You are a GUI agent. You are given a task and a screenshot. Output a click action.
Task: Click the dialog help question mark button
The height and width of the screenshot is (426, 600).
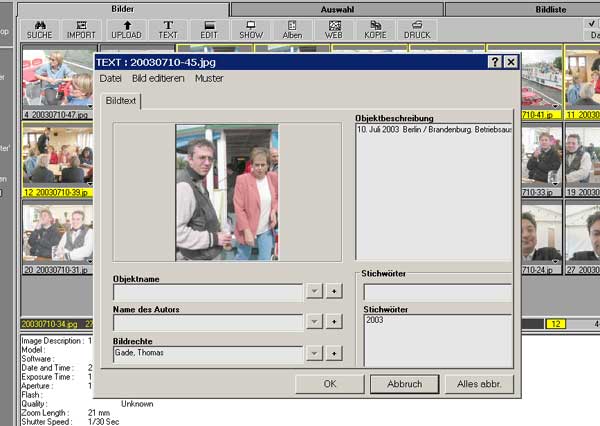click(x=494, y=62)
